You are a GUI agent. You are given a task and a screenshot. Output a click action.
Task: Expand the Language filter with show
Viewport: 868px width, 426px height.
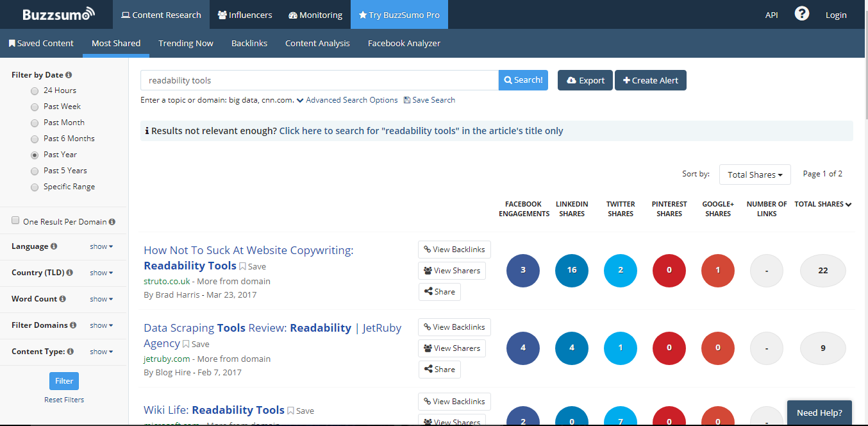101,246
